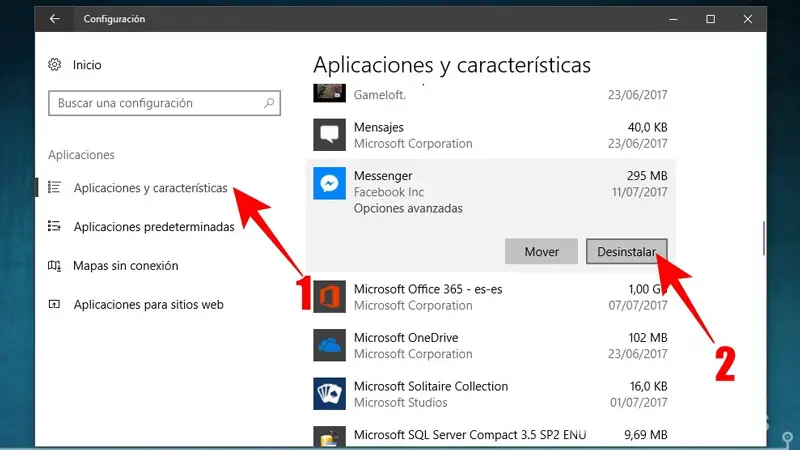Click the Messenger app icon

330,183
